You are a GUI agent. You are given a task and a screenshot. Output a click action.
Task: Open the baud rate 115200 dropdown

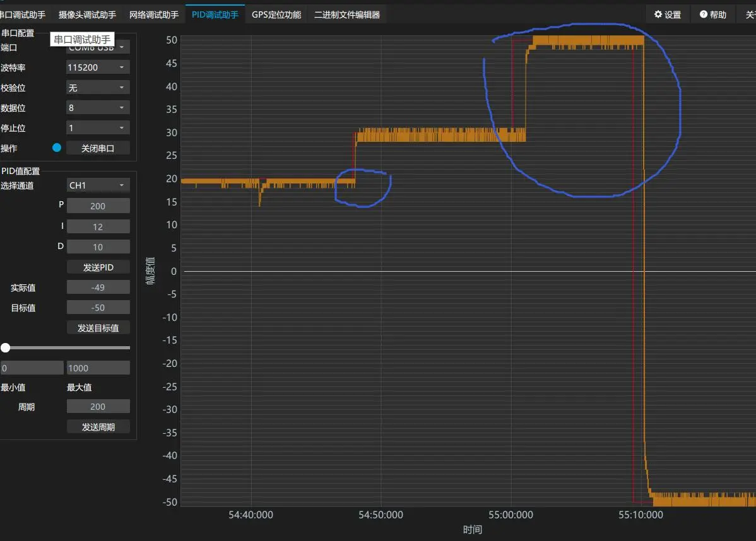click(98, 67)
